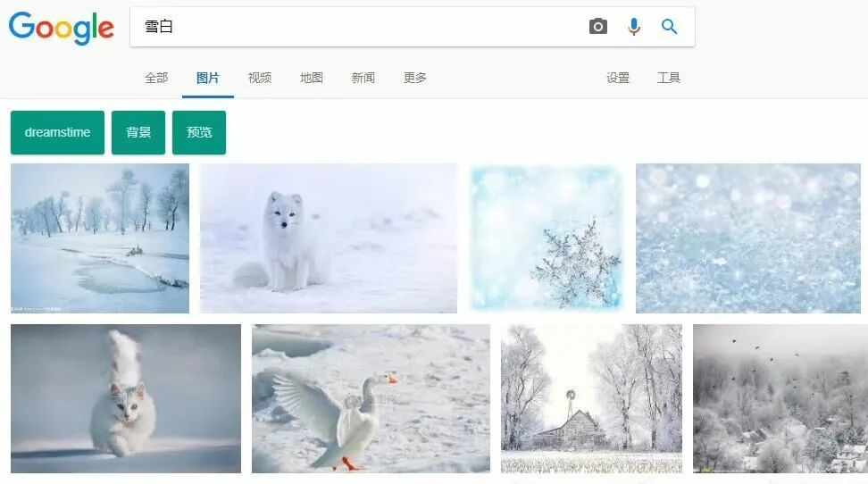Switch to the 全部 tab
Screen dimensions: 868x484
point(156,78)
